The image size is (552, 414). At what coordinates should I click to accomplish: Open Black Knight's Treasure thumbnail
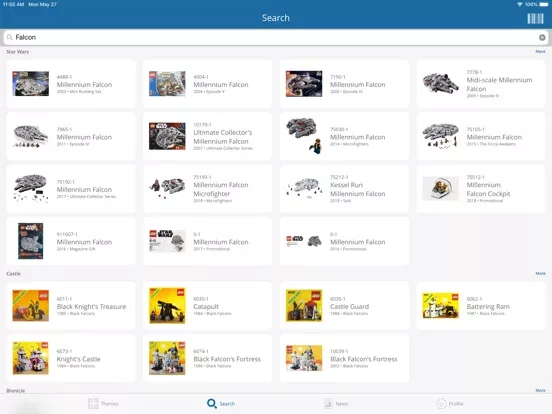tap(31, 306)
